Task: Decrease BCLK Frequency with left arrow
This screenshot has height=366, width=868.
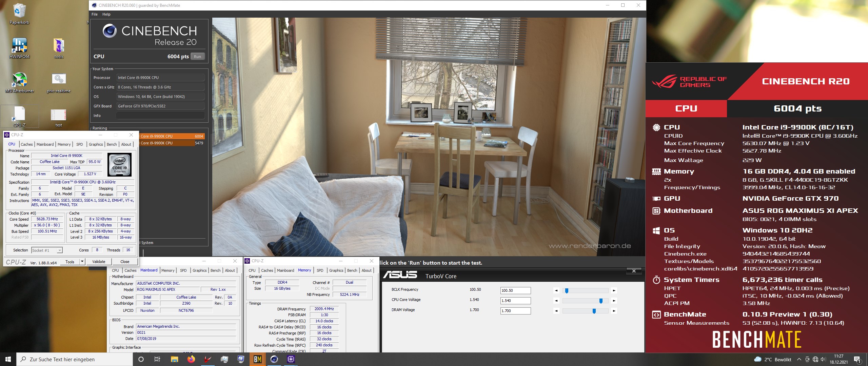Action: click(x=556, y=290)
